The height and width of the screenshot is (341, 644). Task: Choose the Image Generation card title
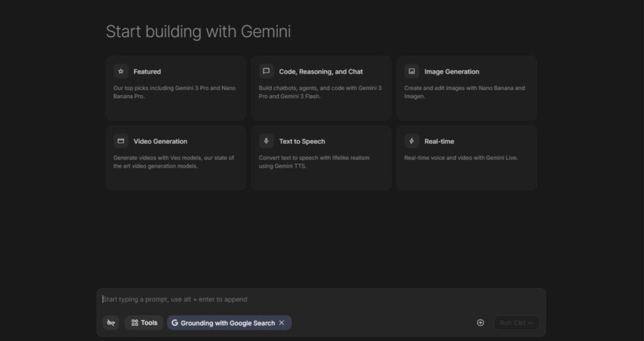452,72
